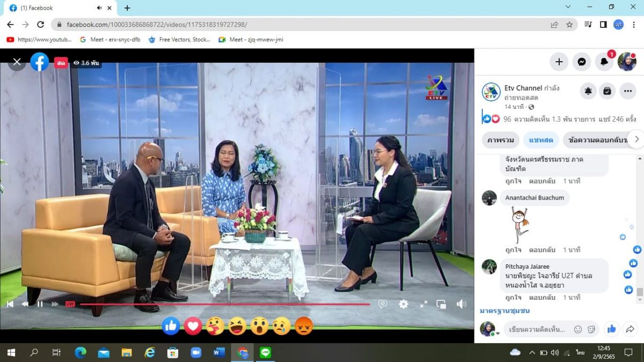Screen dimensions: 644x362
Task: Enter fullscreen video mode
Action: (x=423, y=304)
